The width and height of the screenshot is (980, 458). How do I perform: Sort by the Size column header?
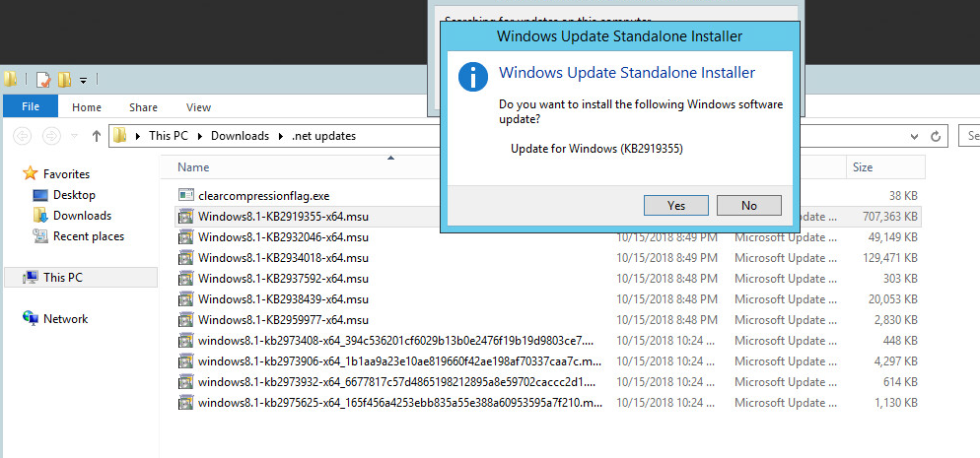pos(863,166)
